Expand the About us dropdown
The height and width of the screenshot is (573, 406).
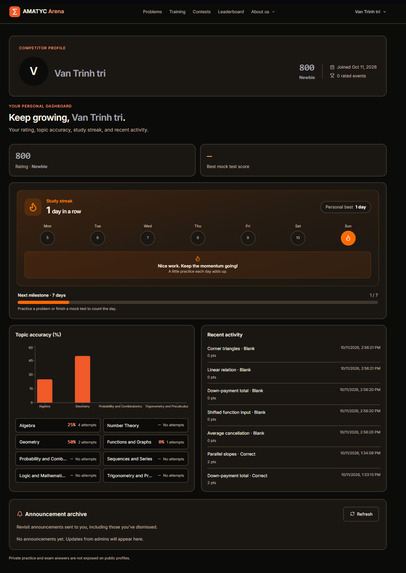263,12
